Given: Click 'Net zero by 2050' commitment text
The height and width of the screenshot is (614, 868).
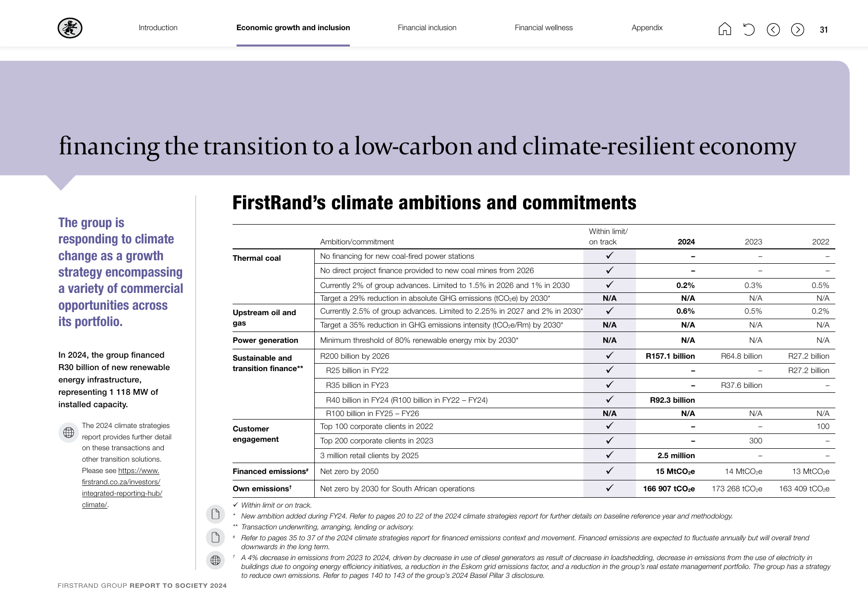Looking at the screenshot, I should pos(349,472).
